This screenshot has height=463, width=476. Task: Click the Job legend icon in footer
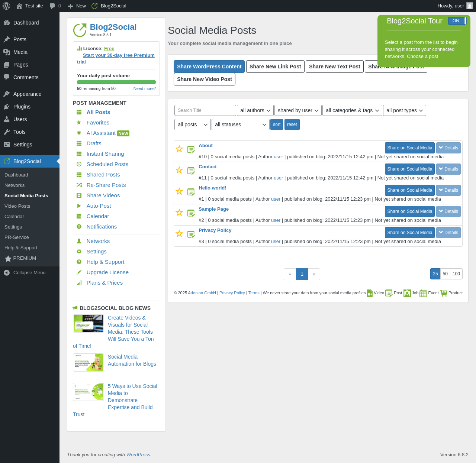point(407,293)
